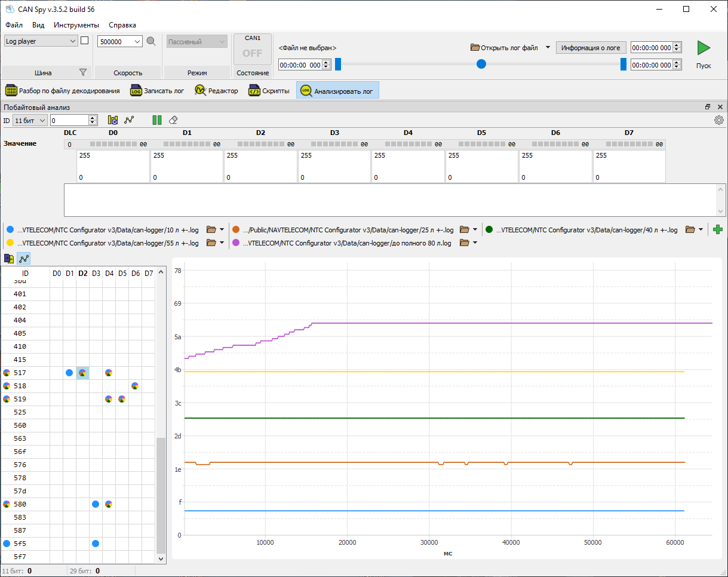This screenshot has width=728, height=577.
Task: Open the 11 бит ID type dropdown
Action: tap(42, 120)
